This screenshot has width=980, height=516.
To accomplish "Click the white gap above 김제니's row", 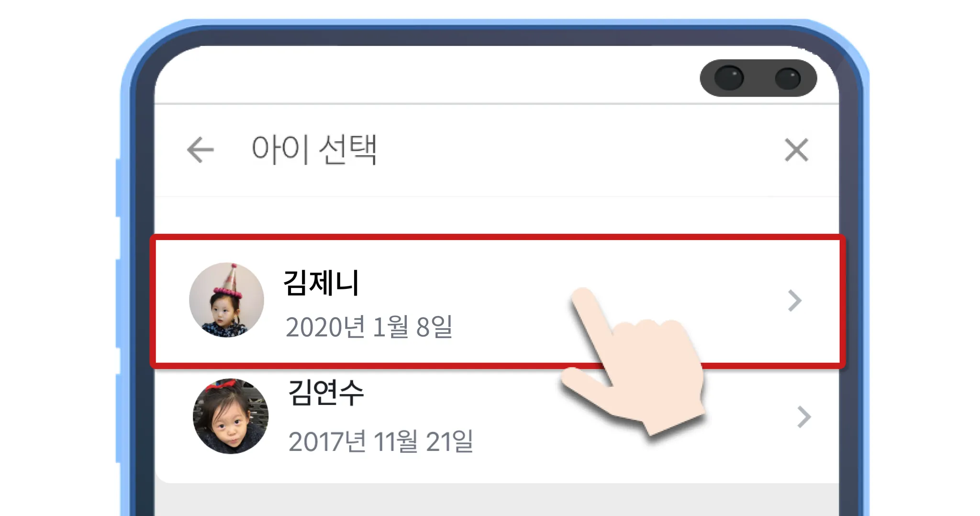I will point(497,215).
